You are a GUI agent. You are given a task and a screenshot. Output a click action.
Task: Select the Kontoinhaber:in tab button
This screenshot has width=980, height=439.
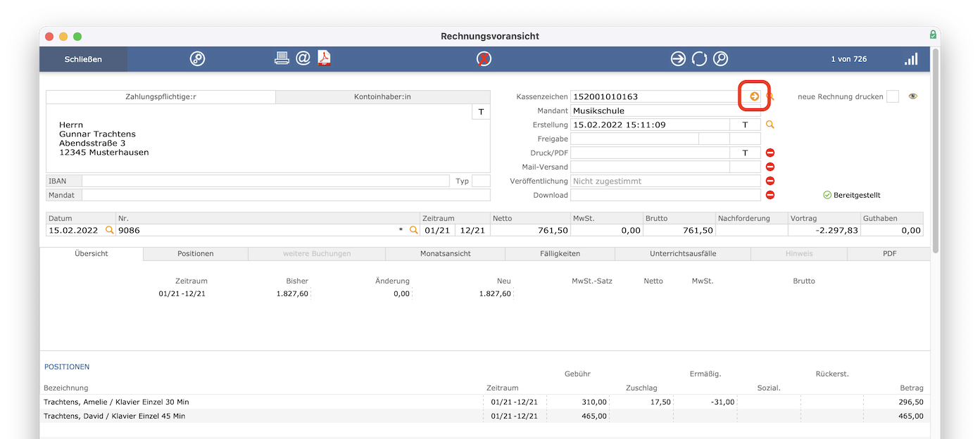point(382,97)
